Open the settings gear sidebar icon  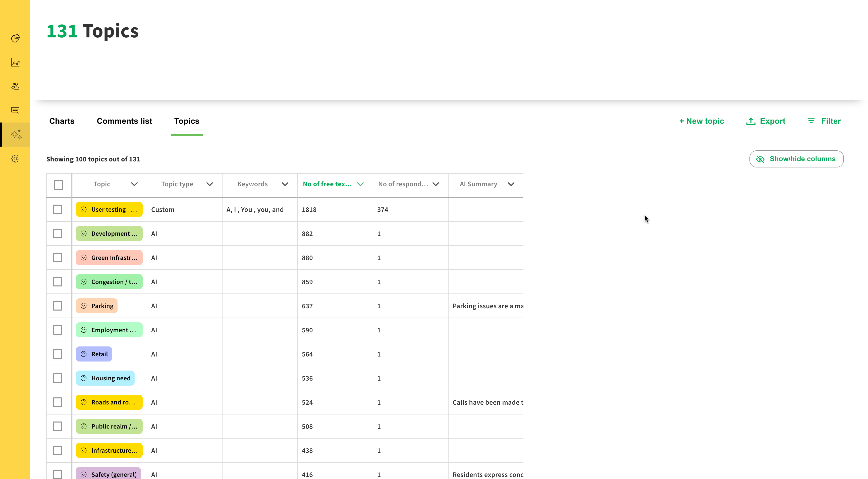coord(15,159)
